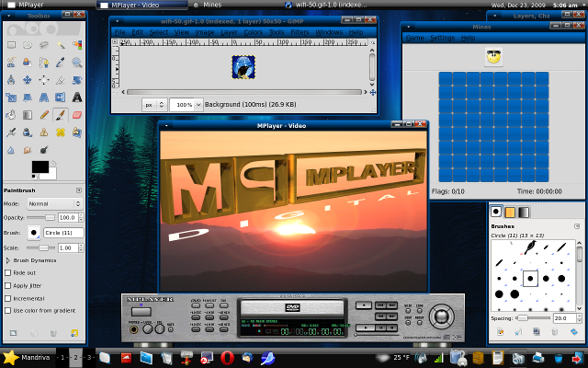Open the Colors menu in GIMP
This screenshot has width=588, height=368.
pyautogui.click(x=254, y=32)
